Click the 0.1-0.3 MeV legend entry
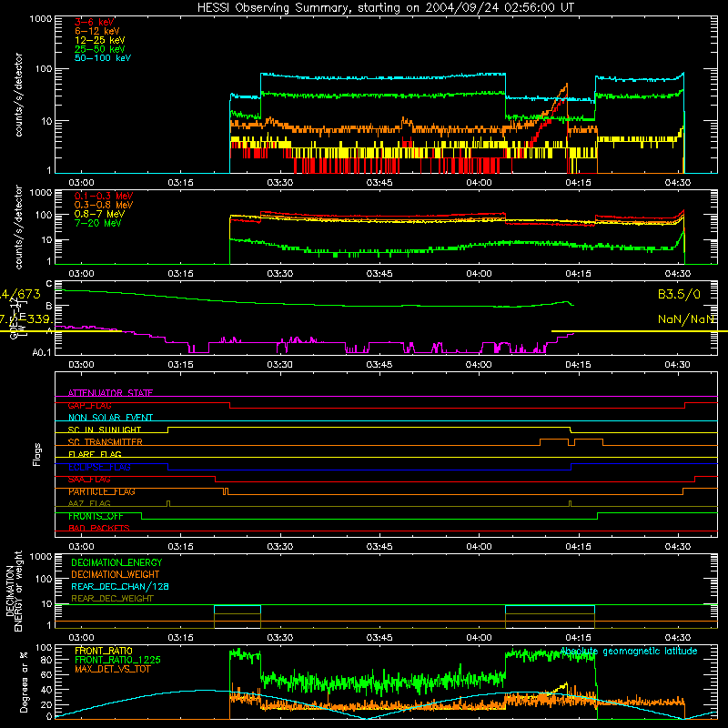The width and height of the screenshot is (728, 728). tap(104, 196)
